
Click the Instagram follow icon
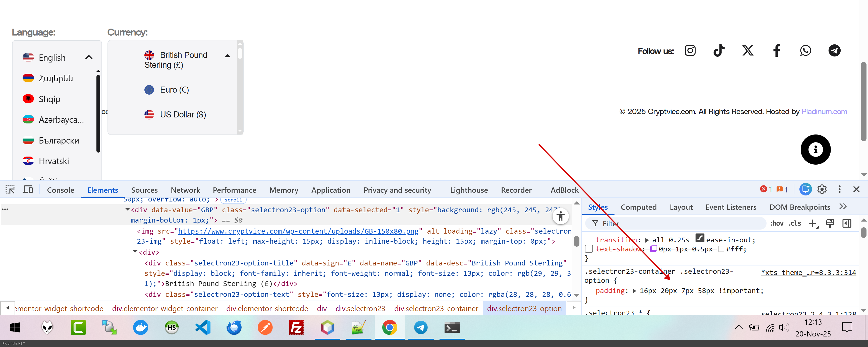[690, 51]
